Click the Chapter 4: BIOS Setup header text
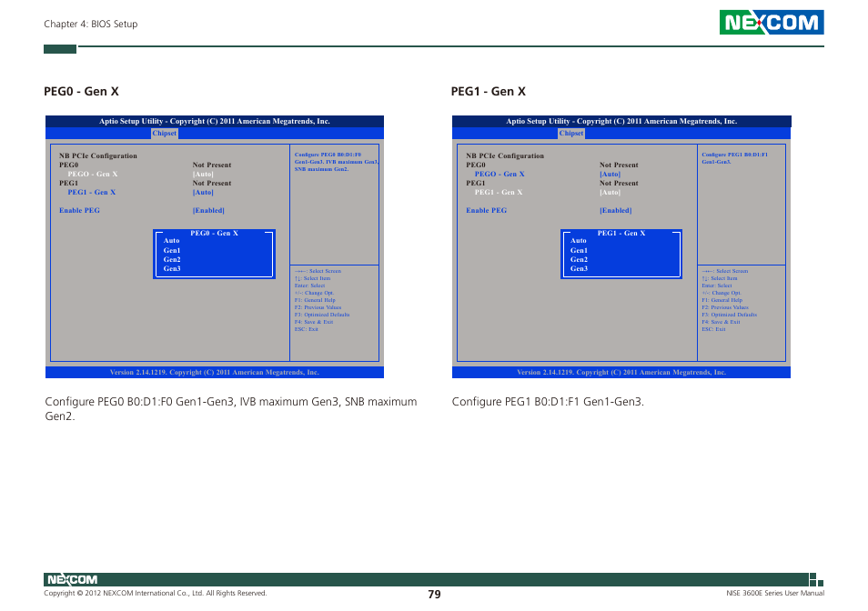868x611 pixels. (x=91, y=24)
